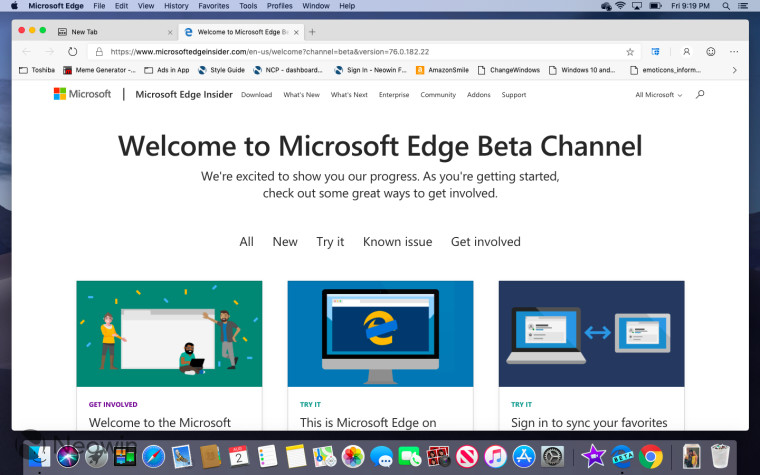Open This is Microsoft Edge card image
The image size is (760, 475).
click(380, 333)
